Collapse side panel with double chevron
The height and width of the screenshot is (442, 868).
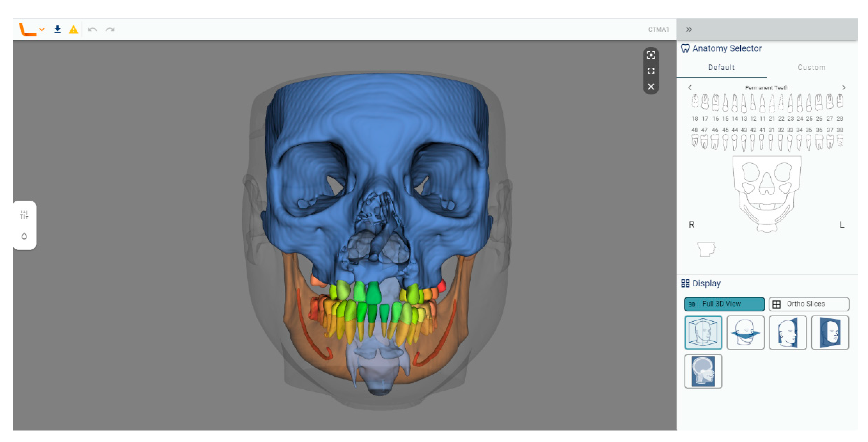click(x=688, y=29)
